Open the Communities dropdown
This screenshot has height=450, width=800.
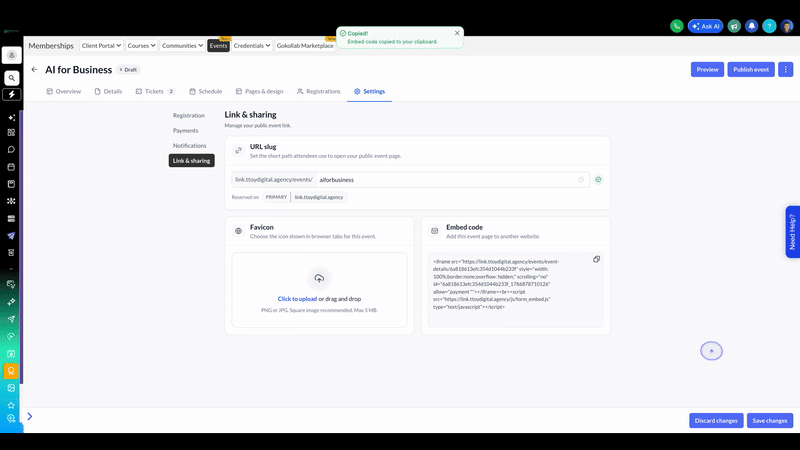pos(182,45)
